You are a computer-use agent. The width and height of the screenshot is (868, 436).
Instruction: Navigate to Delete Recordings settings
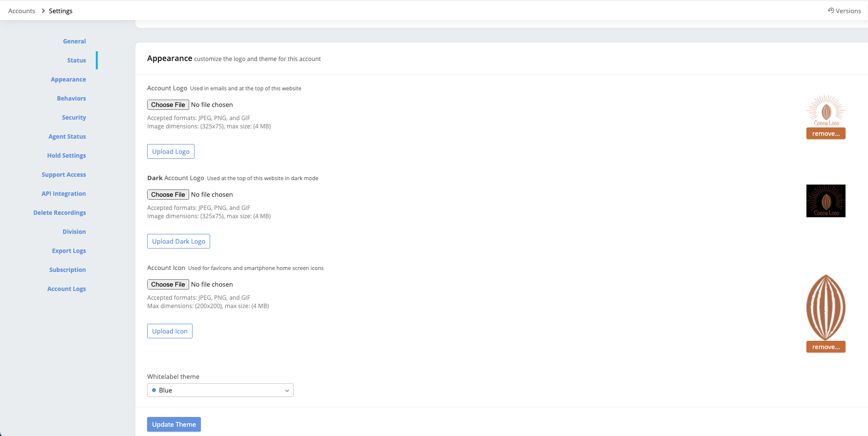60,213
